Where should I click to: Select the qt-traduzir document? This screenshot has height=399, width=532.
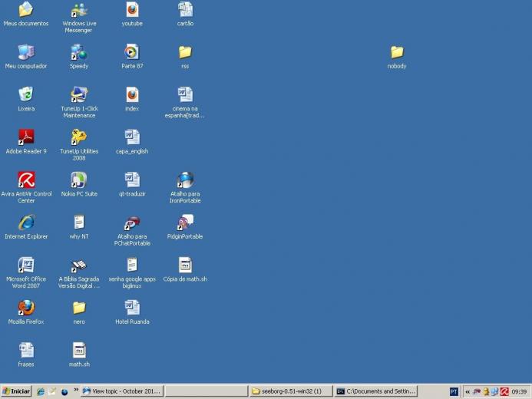point(132,180)
